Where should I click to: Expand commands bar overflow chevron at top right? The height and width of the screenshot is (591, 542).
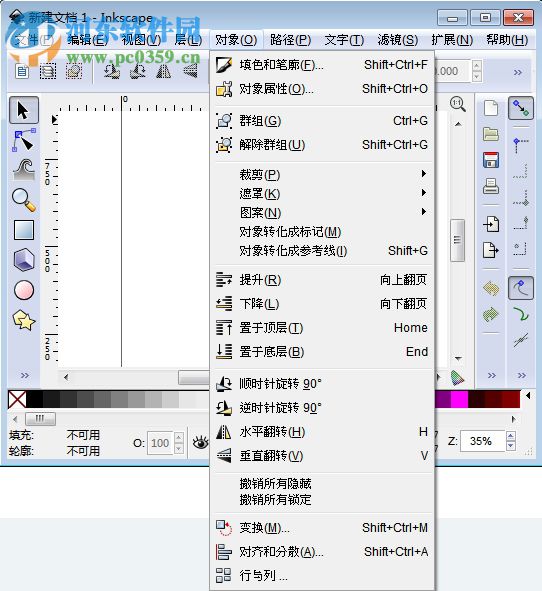tap(518, 72)
